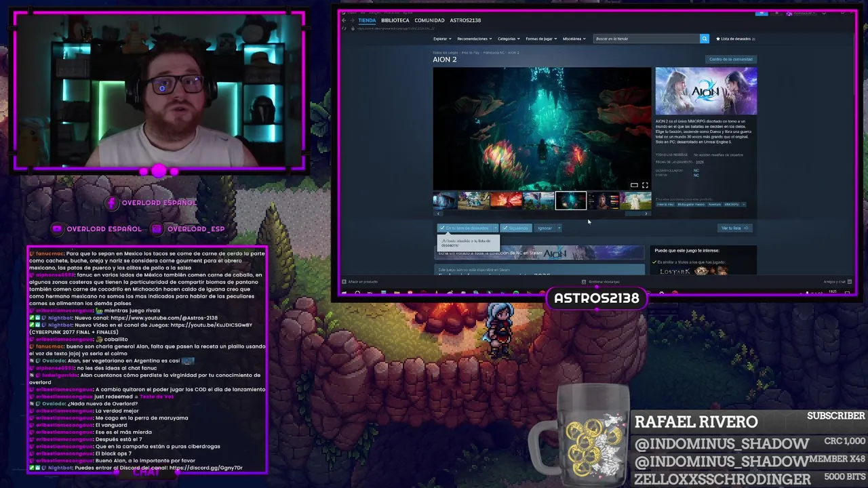Open the Aventura tag

coord(715,204)
